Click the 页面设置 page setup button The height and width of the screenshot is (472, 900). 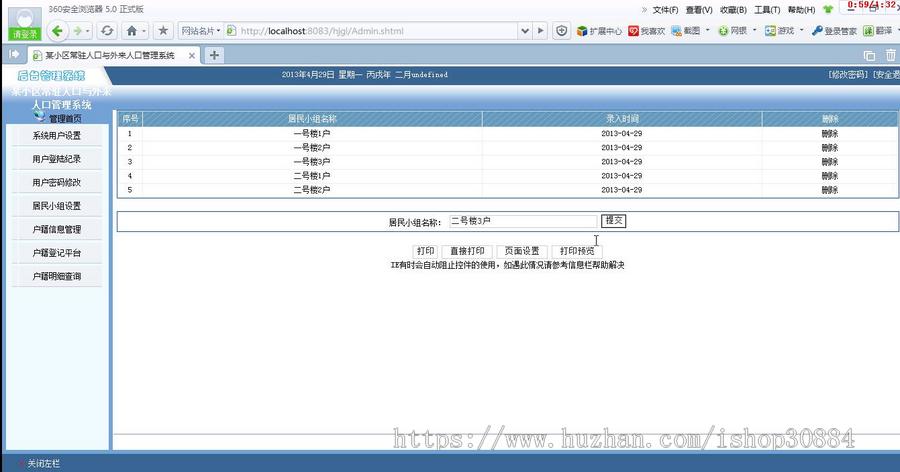coord(522,251)
